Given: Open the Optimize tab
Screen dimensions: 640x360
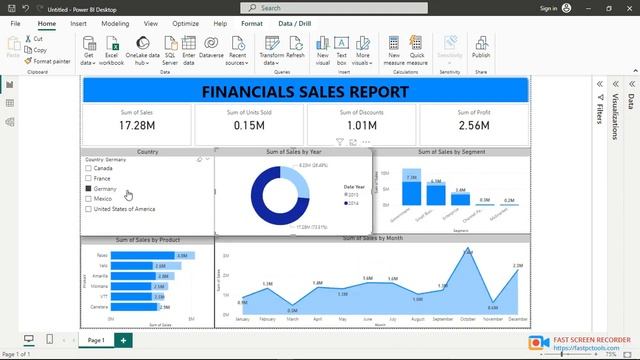Looking at the screenshot, I should (185, 24).
